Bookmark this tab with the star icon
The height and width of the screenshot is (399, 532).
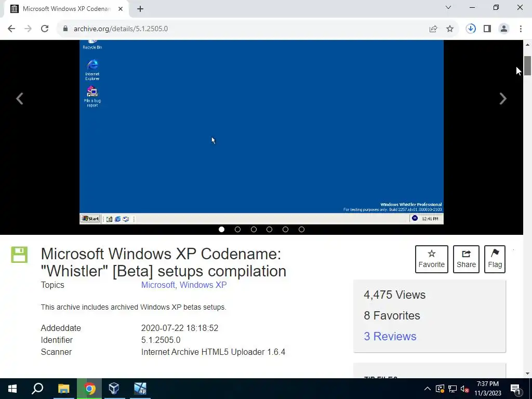coord(450,29)
